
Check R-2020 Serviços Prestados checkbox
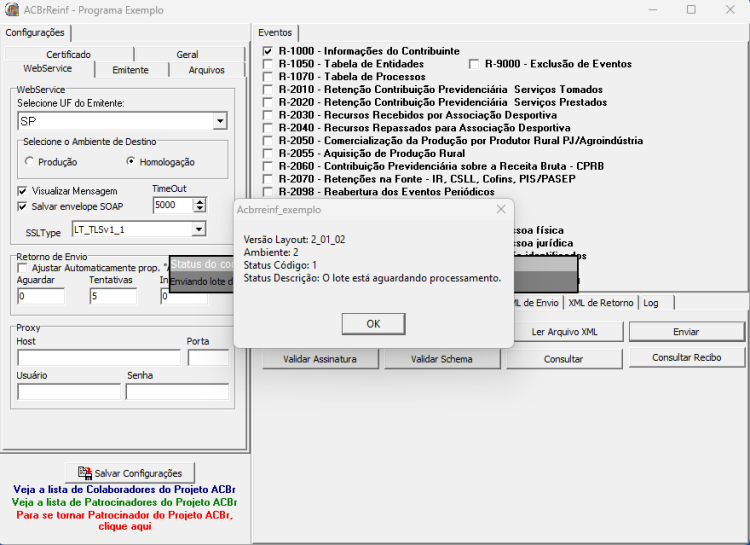tap(268, 102)
